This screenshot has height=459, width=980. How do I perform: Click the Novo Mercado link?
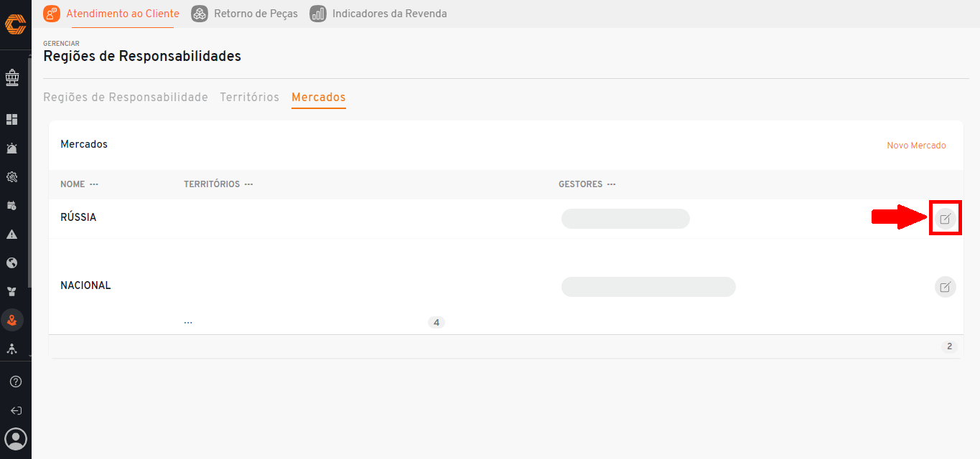[916, 146]
